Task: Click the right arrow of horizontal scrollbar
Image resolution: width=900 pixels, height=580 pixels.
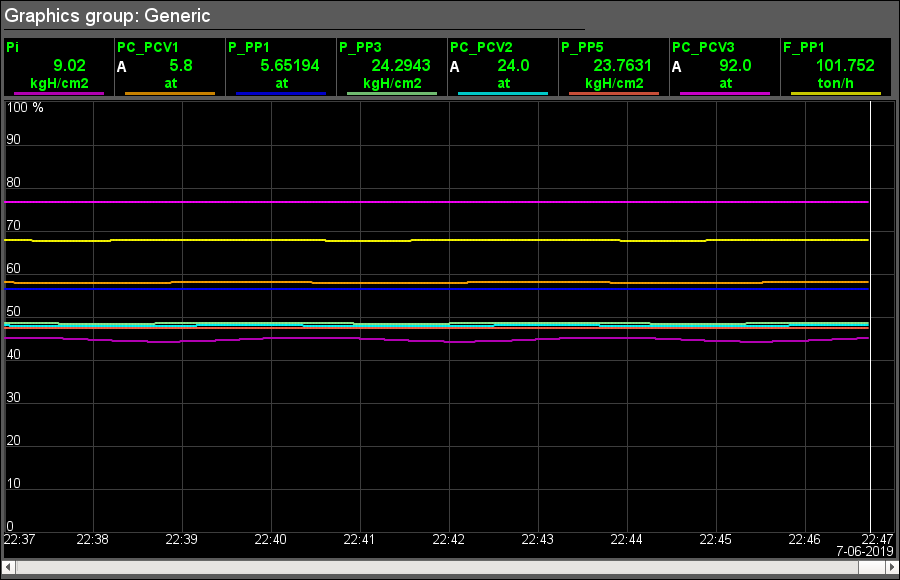Action: point(889,567)
